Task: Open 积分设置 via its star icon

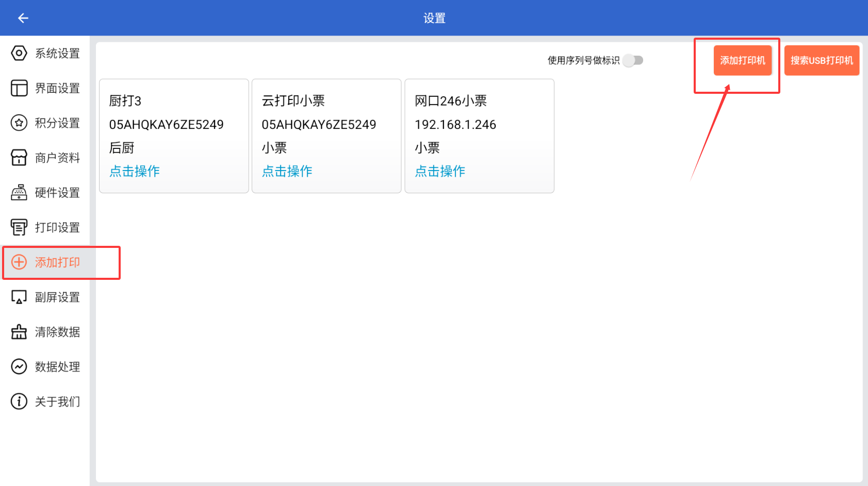Action: (19, 123)
